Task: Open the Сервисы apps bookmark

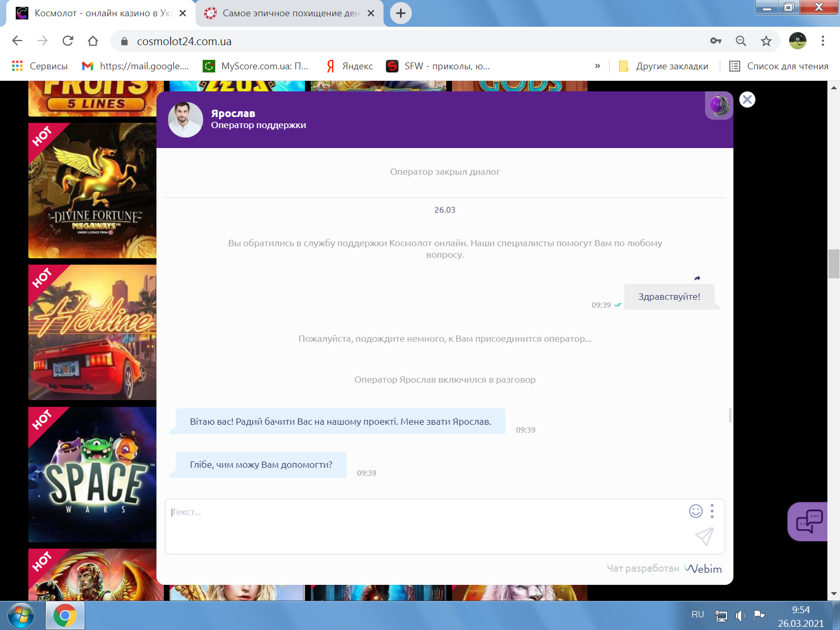Action: point(40,66)
